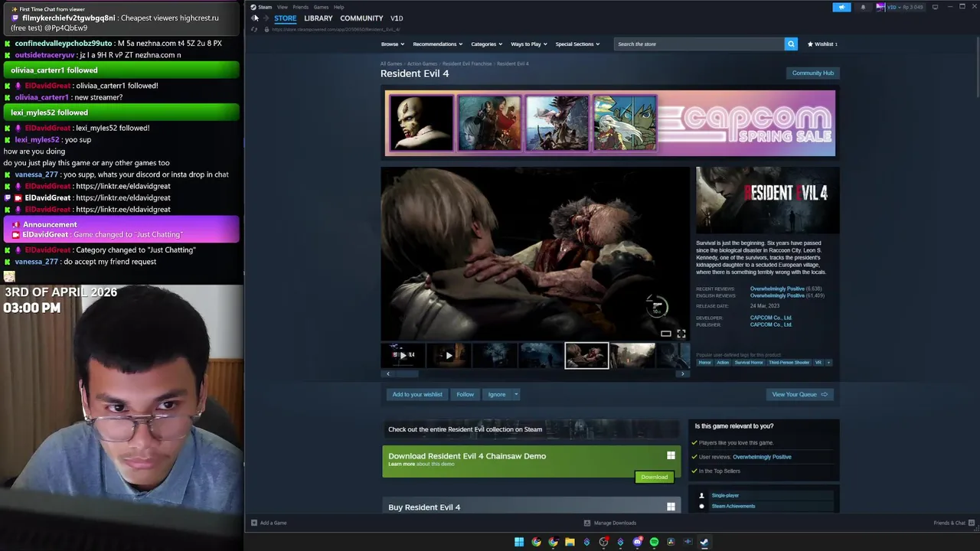Open Manage Downloads
Image resolution: width=980 pixels, height=551 pixels.
point(610,523)
